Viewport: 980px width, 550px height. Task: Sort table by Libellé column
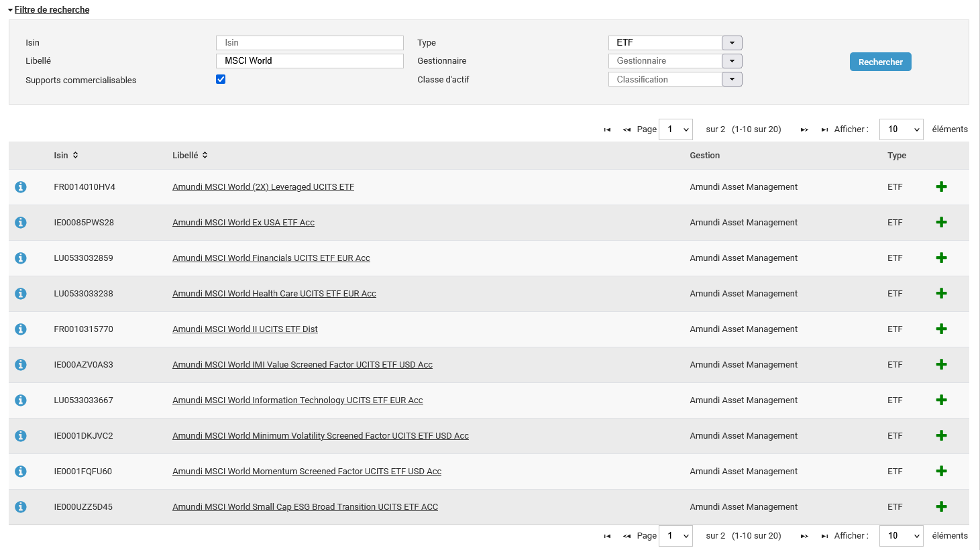coord(190,156)
